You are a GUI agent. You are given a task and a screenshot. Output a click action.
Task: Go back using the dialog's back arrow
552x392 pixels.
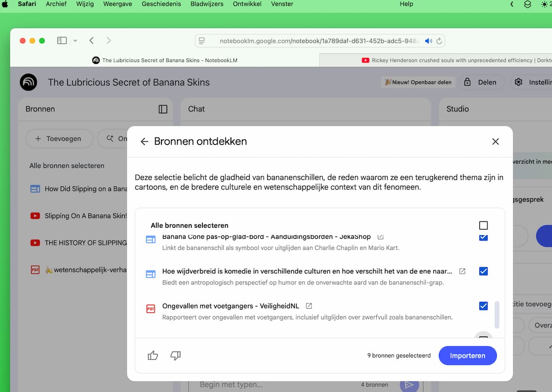(144, 142)
